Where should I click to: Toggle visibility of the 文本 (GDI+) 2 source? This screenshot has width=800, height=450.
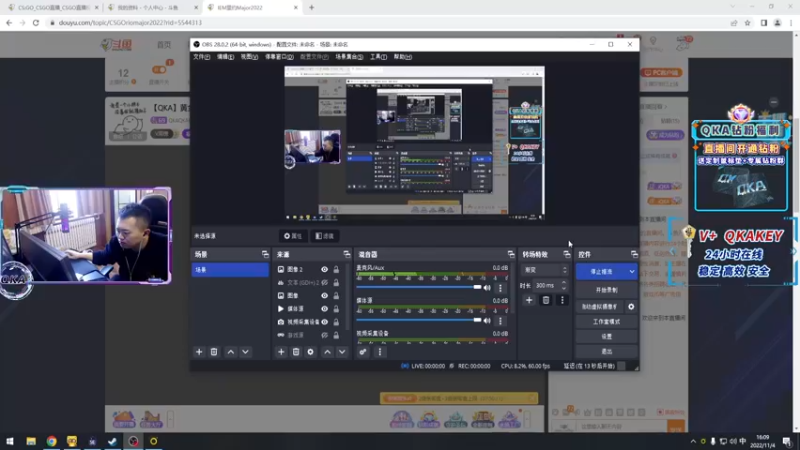click(x=324, y=283)
